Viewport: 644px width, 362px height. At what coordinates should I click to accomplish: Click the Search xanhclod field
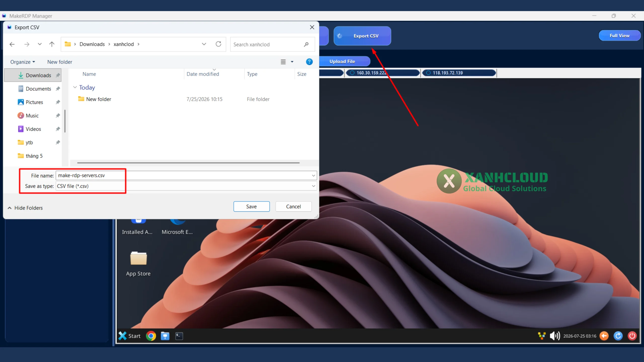pos(272,44)
